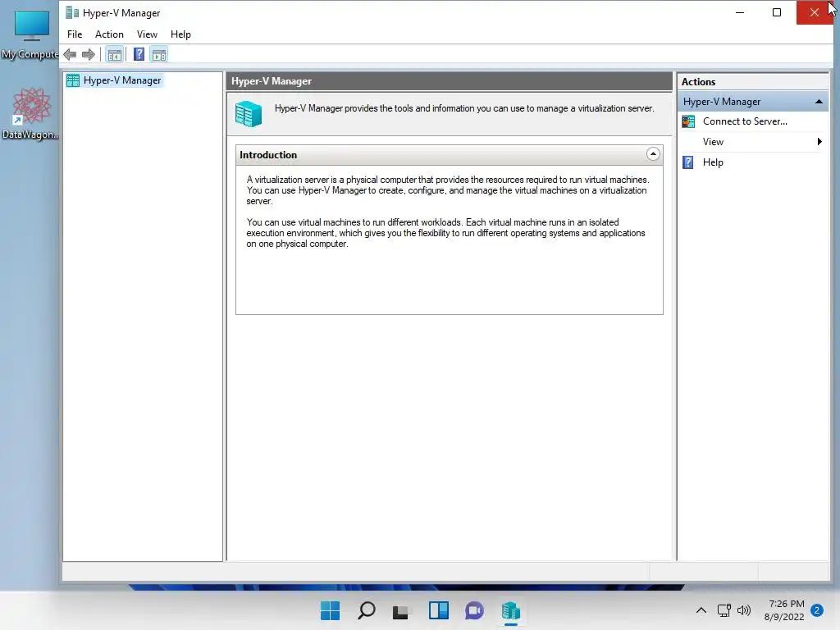Click the network tray icon
The image size is (840, 630).
click(x=724, y=610)
